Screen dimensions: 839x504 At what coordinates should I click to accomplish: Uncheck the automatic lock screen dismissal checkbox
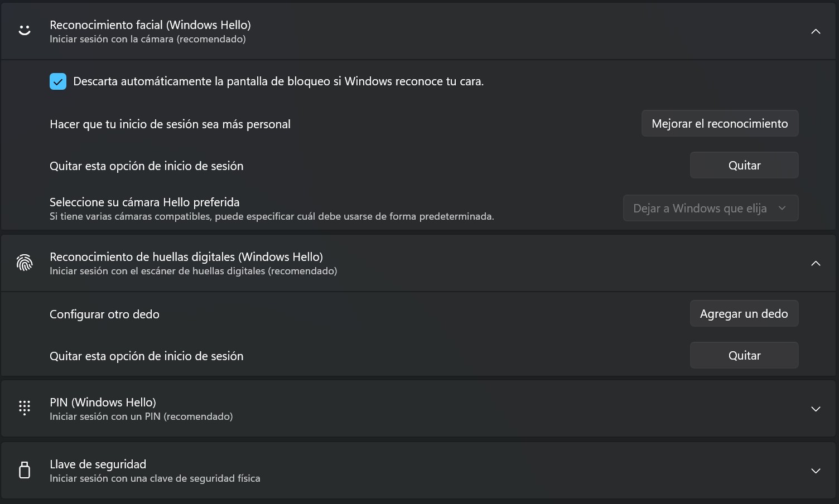point(58,81)
